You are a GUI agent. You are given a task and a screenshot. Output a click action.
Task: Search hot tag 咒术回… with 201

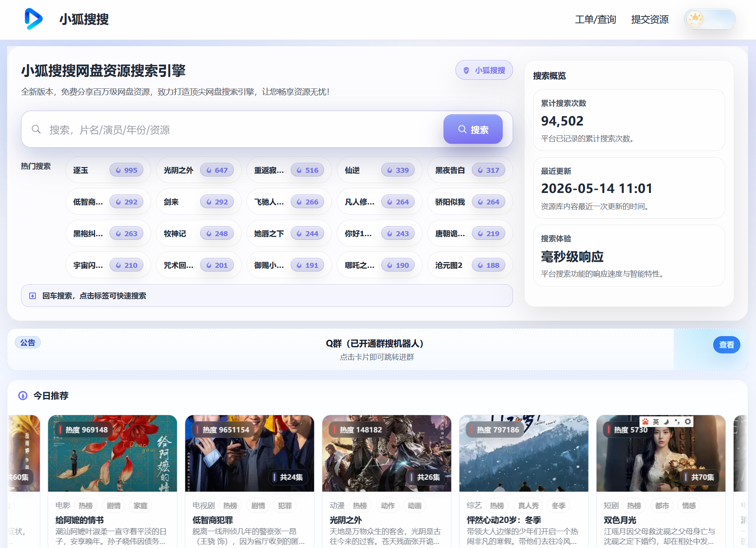tap(199, 265)
